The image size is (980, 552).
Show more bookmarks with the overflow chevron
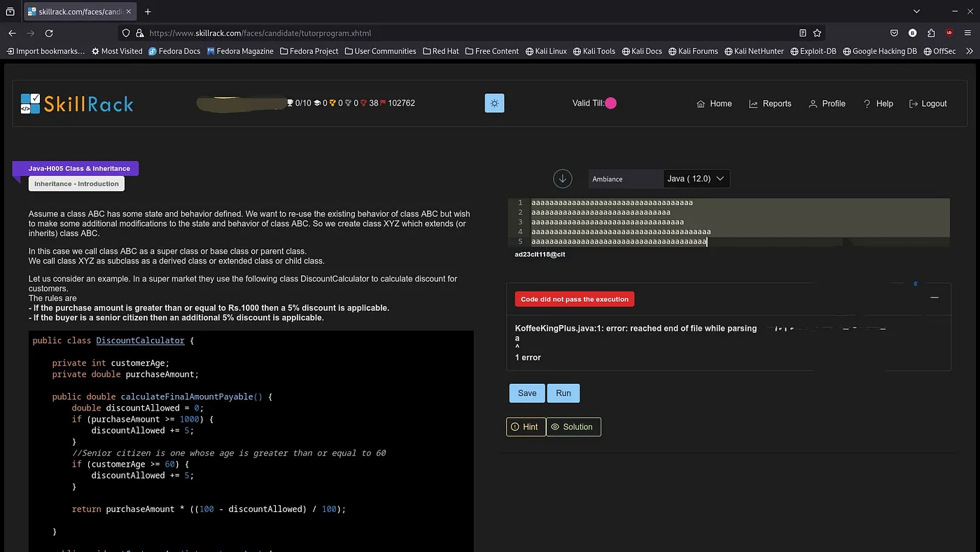pyautogui.click(x=969, y=51)
